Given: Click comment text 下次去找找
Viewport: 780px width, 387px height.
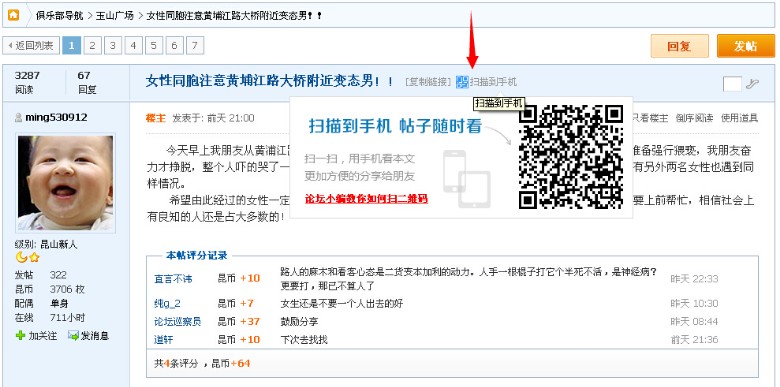Looking at the screenshot, I should pyautogui.click(x=304, y=340).
